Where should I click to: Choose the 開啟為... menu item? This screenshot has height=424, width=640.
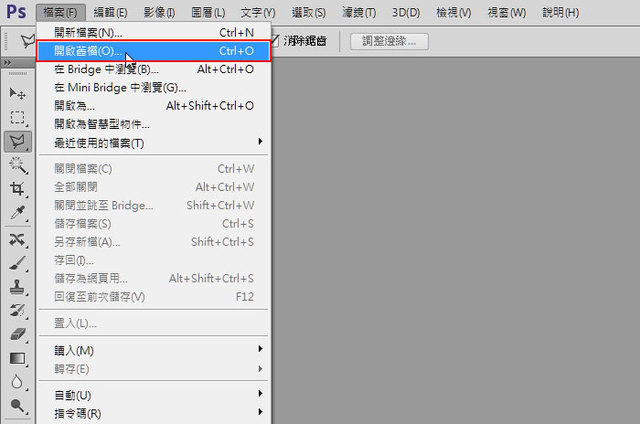click(153, 106)
